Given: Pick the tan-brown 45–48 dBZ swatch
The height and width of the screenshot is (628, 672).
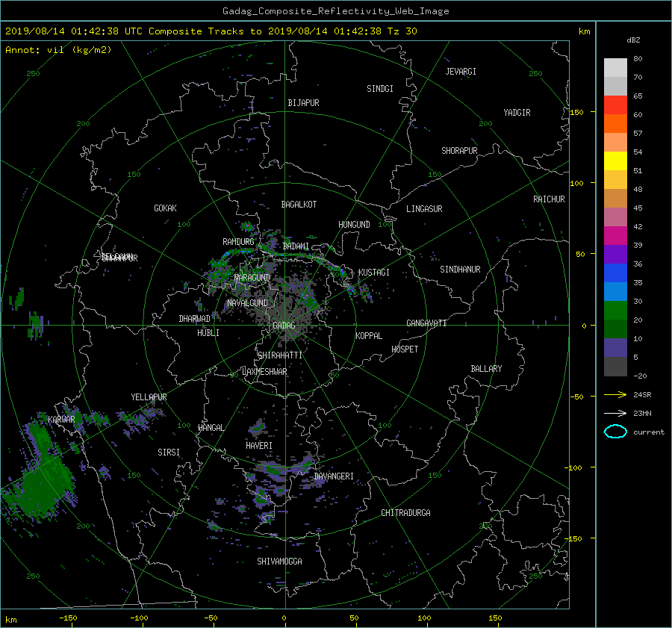Looking at the screenshot, I should coord(615,199).
